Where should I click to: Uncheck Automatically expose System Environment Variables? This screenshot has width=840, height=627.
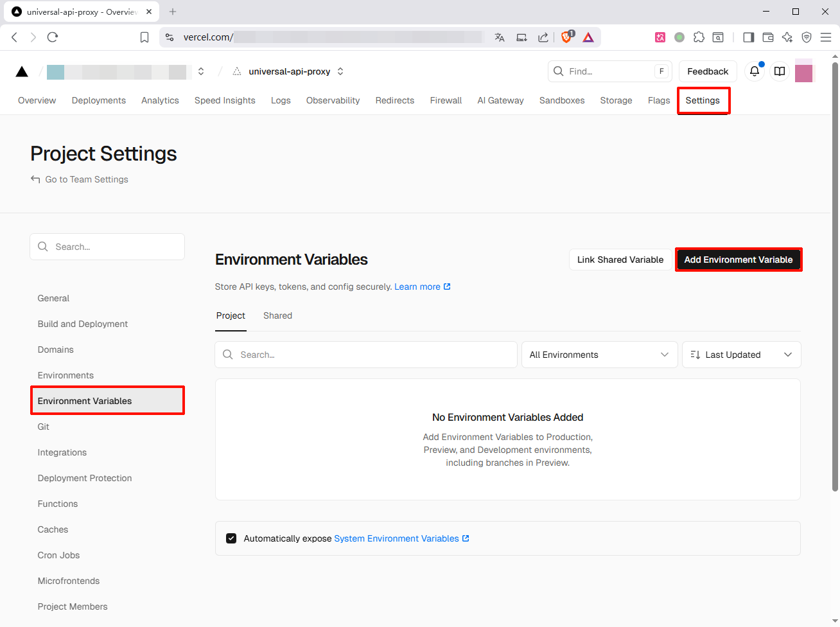(231, 538)
